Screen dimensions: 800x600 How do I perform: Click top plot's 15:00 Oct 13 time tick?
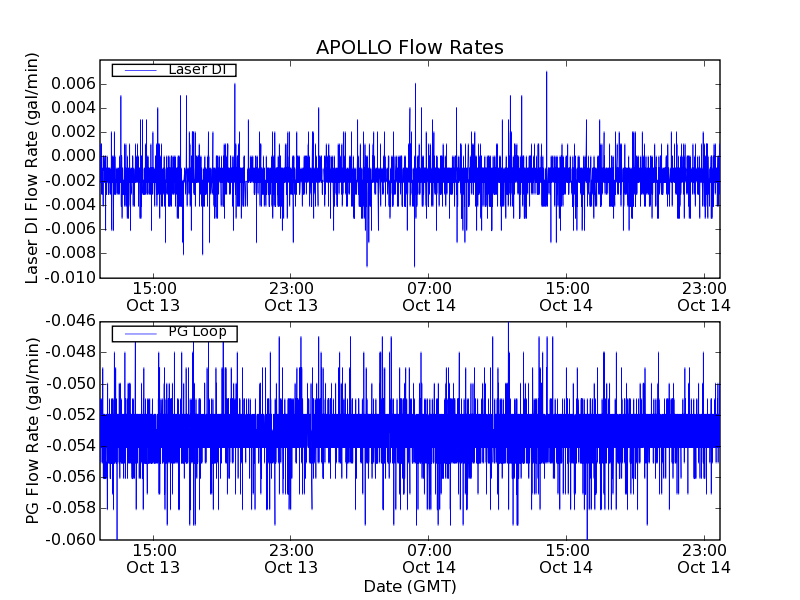(x=153, y=296)
